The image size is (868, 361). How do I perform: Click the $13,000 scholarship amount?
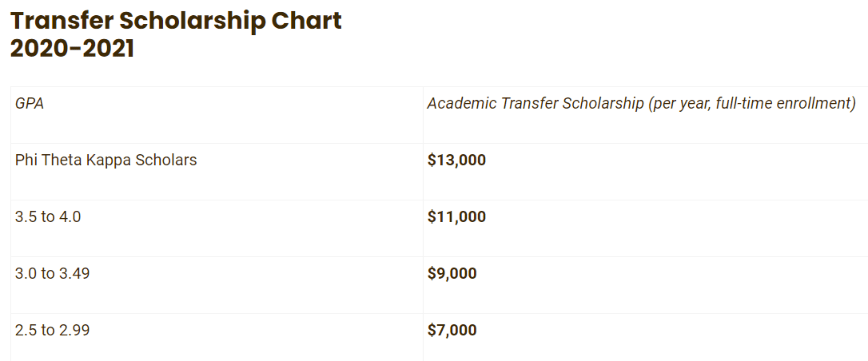tap(457, 160)
